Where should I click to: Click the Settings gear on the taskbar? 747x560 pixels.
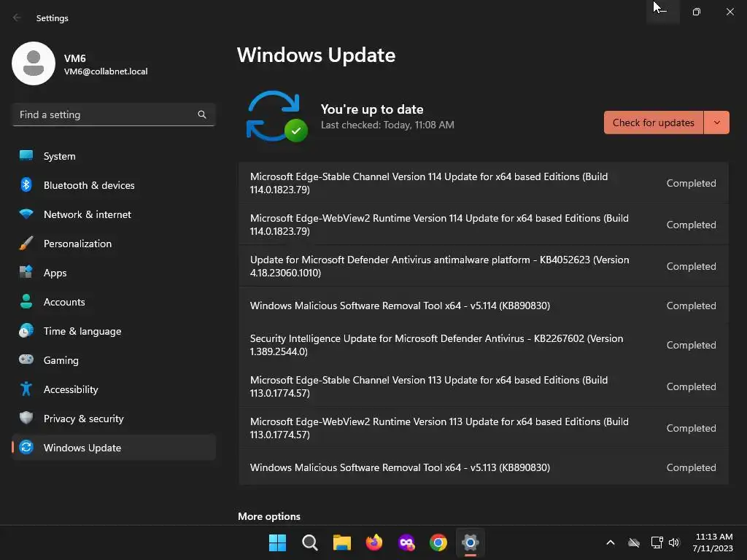click(x=471, y=542)
